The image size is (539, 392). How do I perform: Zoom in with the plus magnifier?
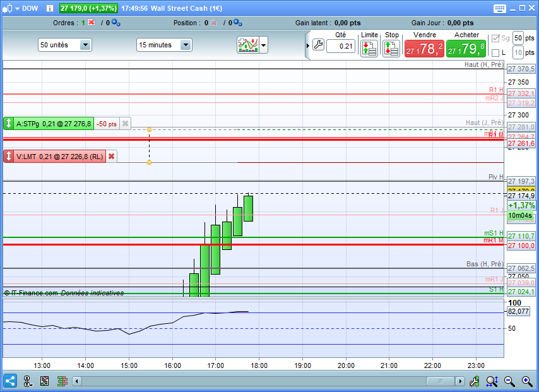[527, 381]
